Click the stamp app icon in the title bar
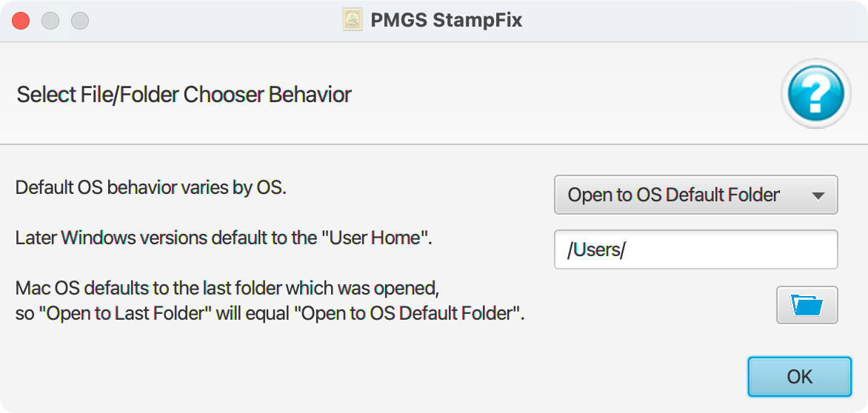 (x=353, y=21)
